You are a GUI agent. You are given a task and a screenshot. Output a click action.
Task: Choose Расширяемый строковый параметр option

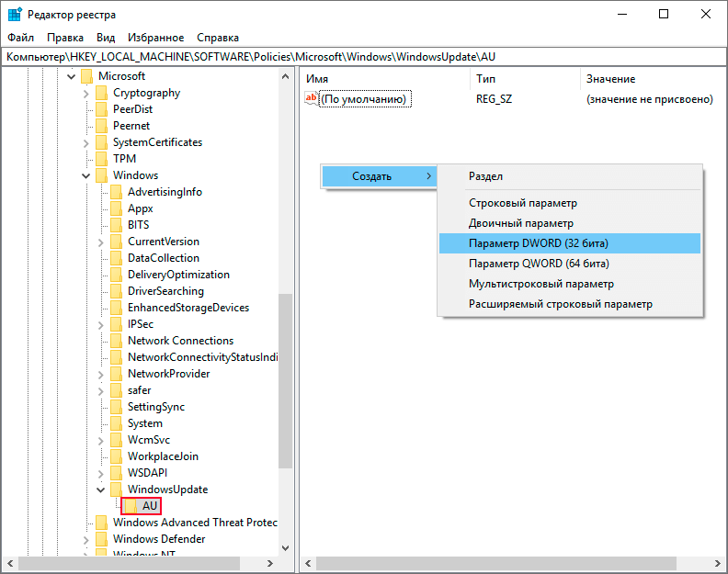pos(570,304)
